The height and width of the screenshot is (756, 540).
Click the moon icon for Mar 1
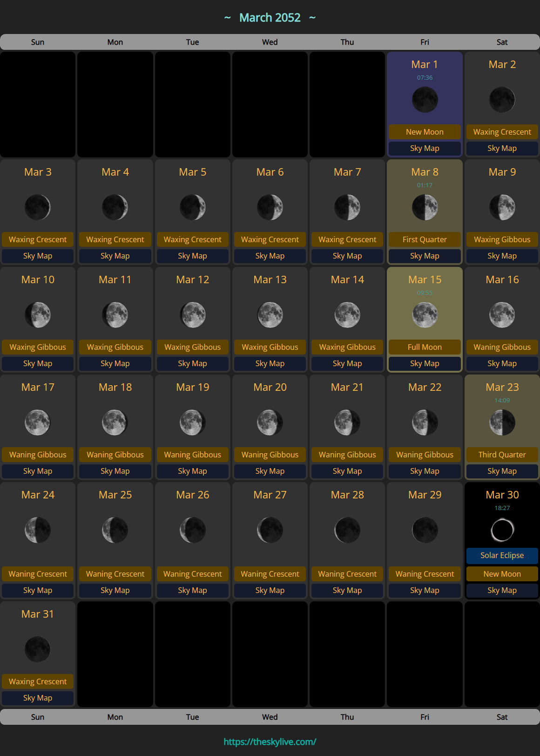pos(425,100)
